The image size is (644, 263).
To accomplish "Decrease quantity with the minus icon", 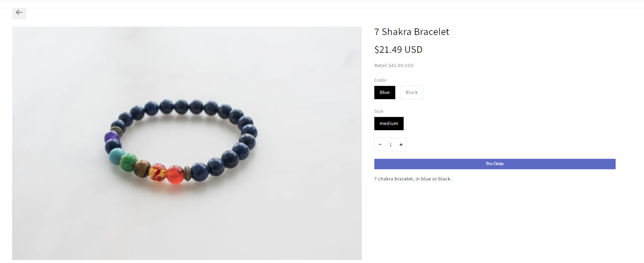I will coord(380,144).
